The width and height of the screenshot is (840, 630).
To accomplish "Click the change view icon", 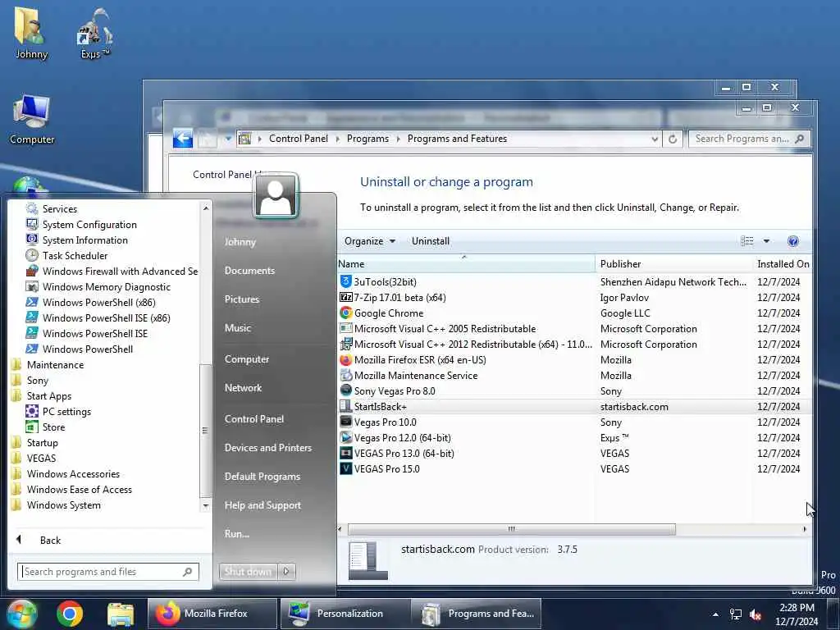I will [x=746, y=241].
